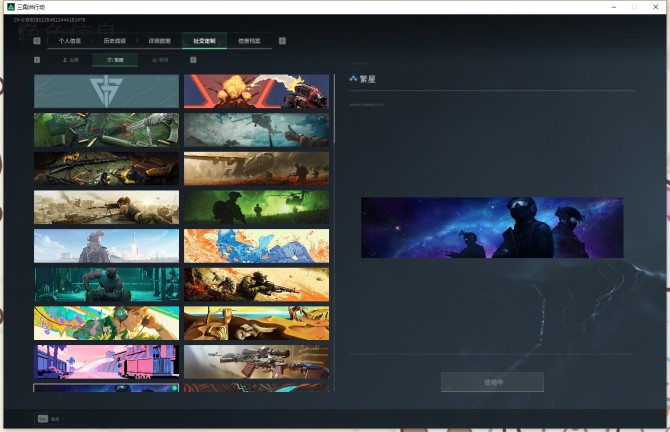
Task: Pick the sepia cargo plane and soldiers banner
Action: (x=256, y=168)
